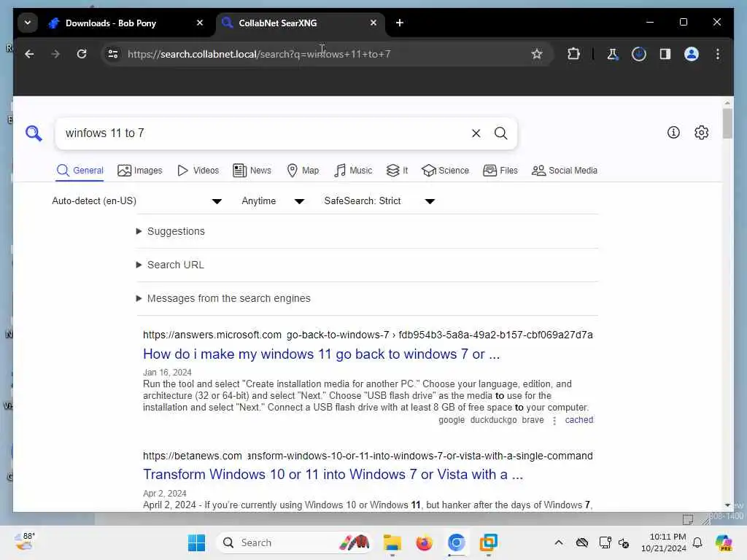Viewport: 747px width, 560px height.
Task: Click the circular extension icon in toolbar
Action: pyautogui.click(x=639, y=54)
